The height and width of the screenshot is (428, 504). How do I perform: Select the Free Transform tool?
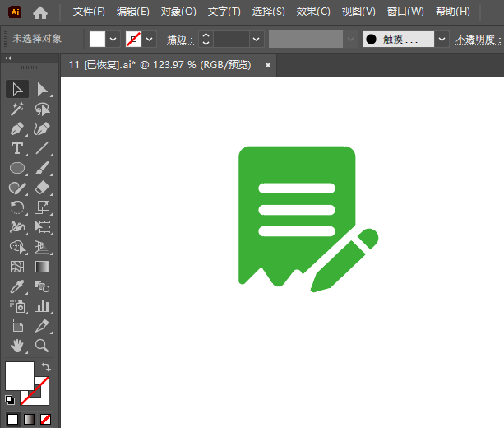[x=42, y=227]
